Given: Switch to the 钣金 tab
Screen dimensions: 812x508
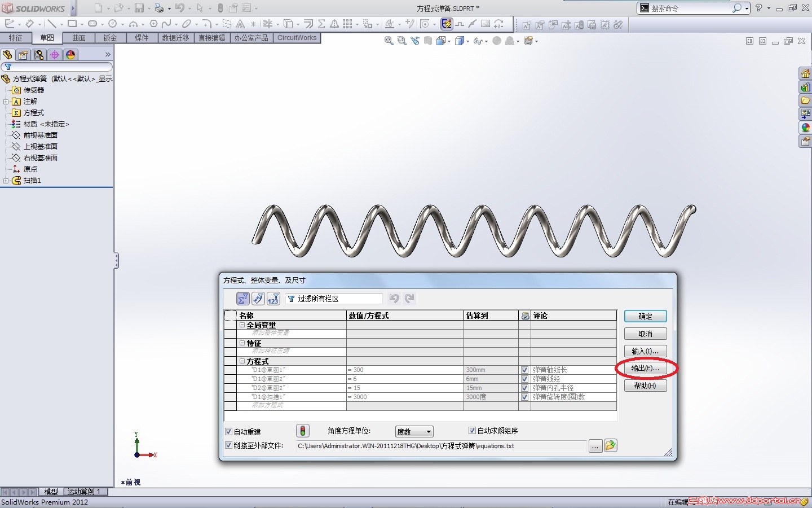Looking at the screenshot, I should pos(111,38).
